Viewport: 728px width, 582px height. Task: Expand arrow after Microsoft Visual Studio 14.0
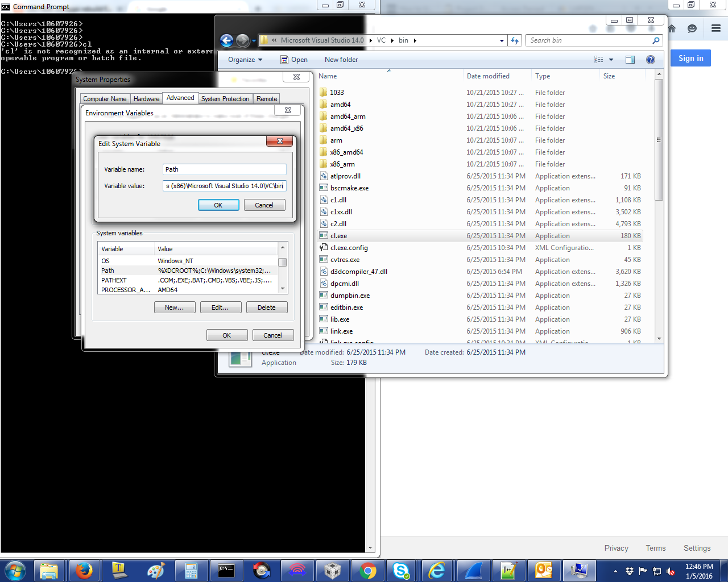371,40
